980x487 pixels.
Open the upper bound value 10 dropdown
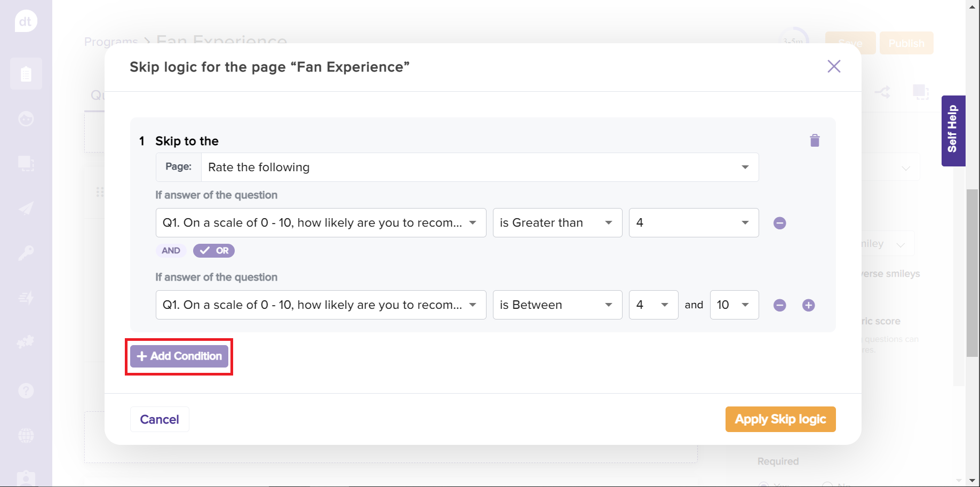tap(734, 305)
